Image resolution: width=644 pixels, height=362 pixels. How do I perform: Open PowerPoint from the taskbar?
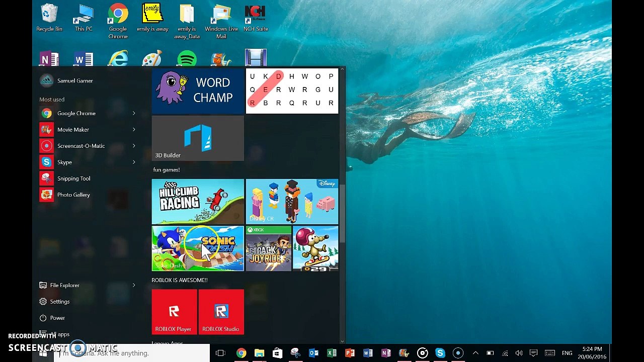point(350,353)
